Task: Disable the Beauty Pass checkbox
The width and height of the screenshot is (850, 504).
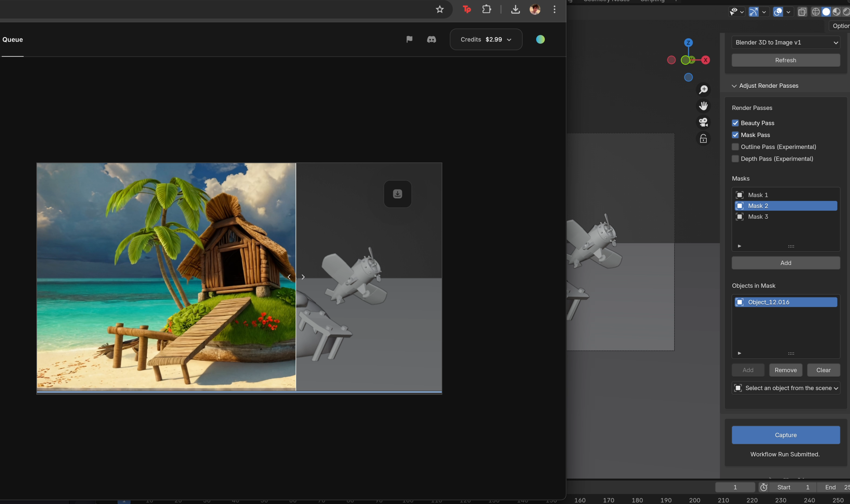Action: (735, 123)
